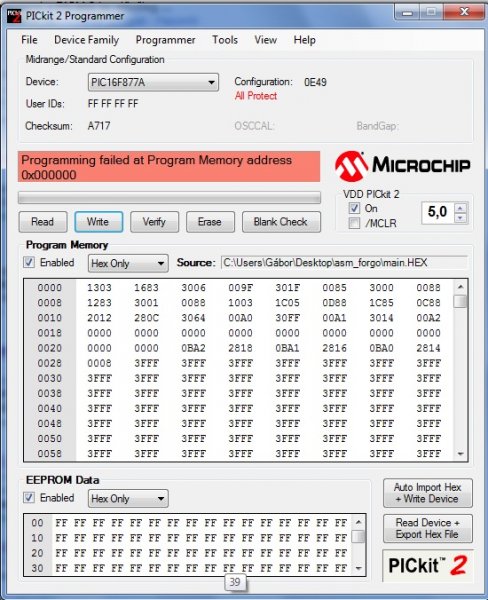This screenshot has width=488, height=600.
Task: Click program memory address 0010
Action: click(50, 318)
